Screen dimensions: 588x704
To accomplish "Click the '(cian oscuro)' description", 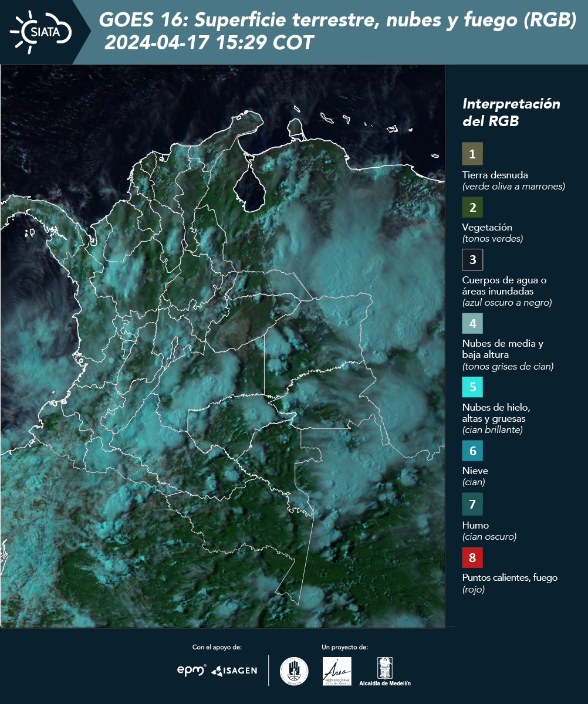I will pyautogui.click(x=489, y=536).
